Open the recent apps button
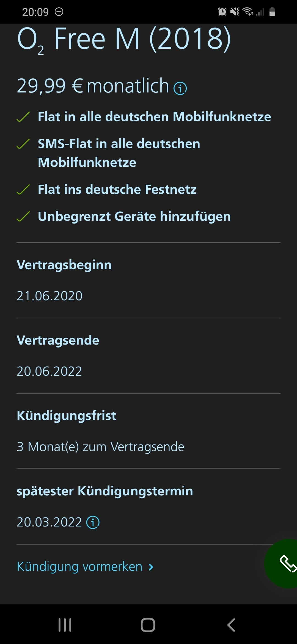This screenshot has width=297, height=644. click(65, 625)
